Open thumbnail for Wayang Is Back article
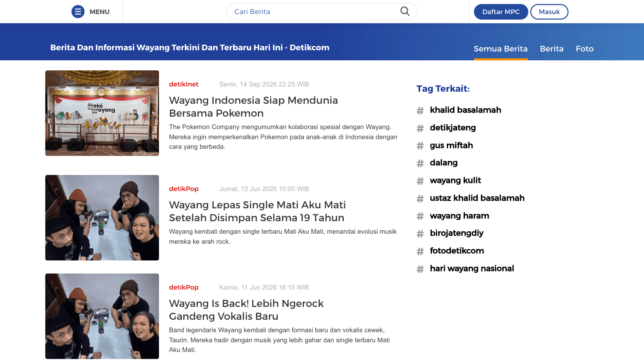Viewport: 644px width, 362px height. (x=102, y=316)
